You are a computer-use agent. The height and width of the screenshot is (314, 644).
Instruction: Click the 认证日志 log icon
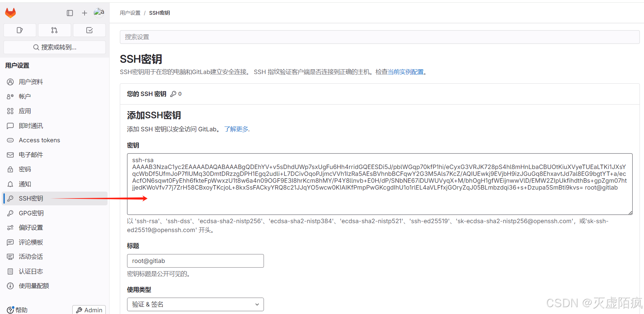(x=10, y=271)
